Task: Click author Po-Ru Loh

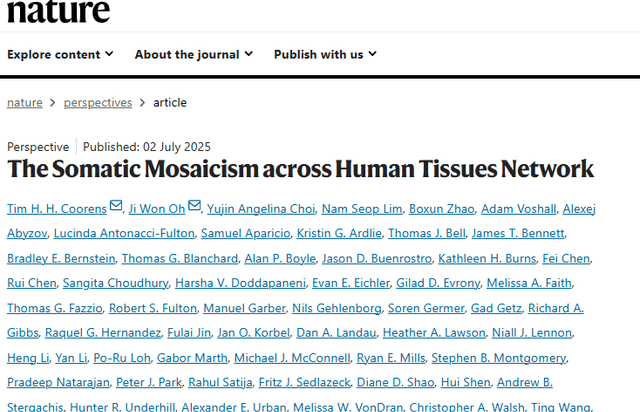Action: click(x=121, y=357)
